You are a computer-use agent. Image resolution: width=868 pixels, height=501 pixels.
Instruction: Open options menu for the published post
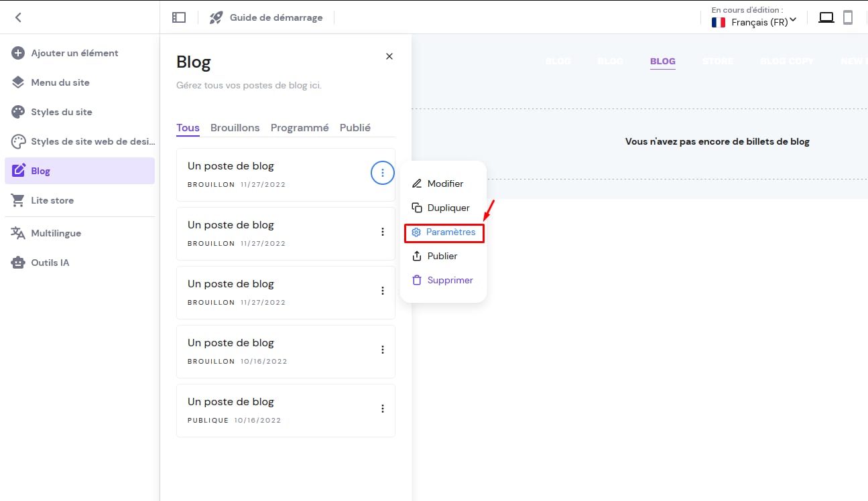tap(383, 409)
